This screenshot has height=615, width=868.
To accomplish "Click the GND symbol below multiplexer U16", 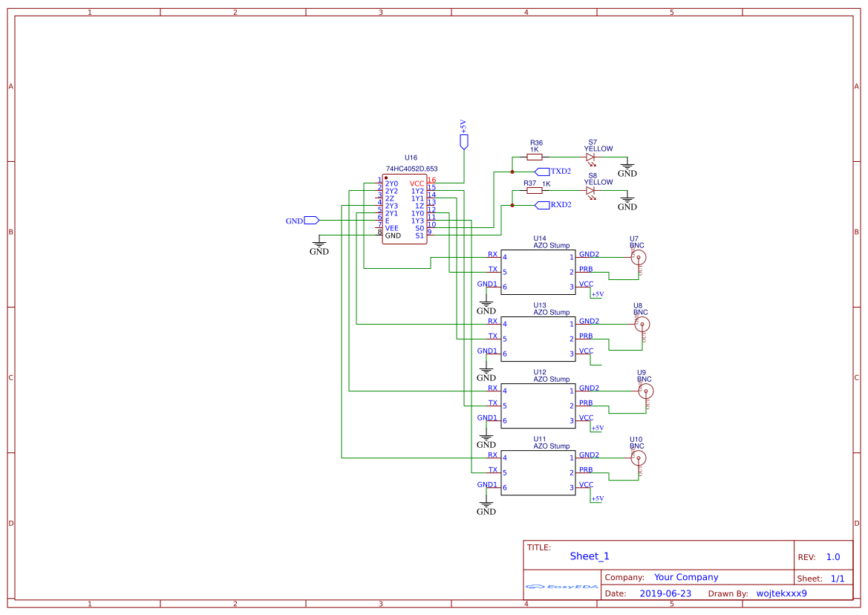I will [x=319, y=244].
